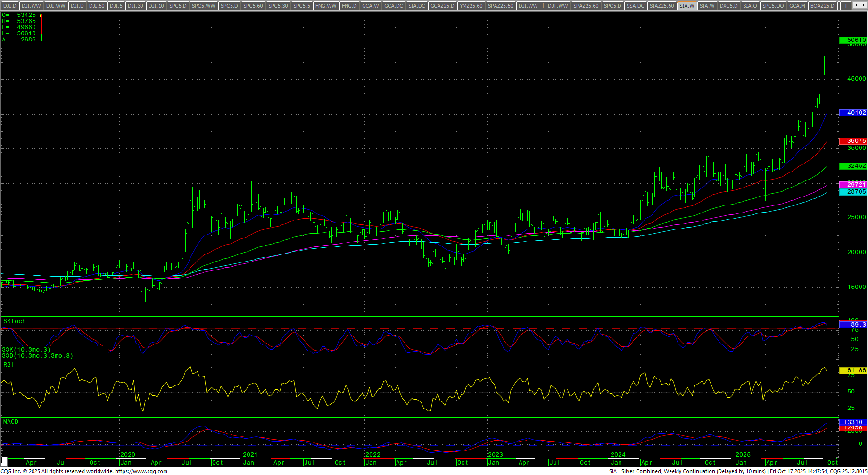Click the green 50610 last price tag
868x475 pixels.
(x=853, y=40)
